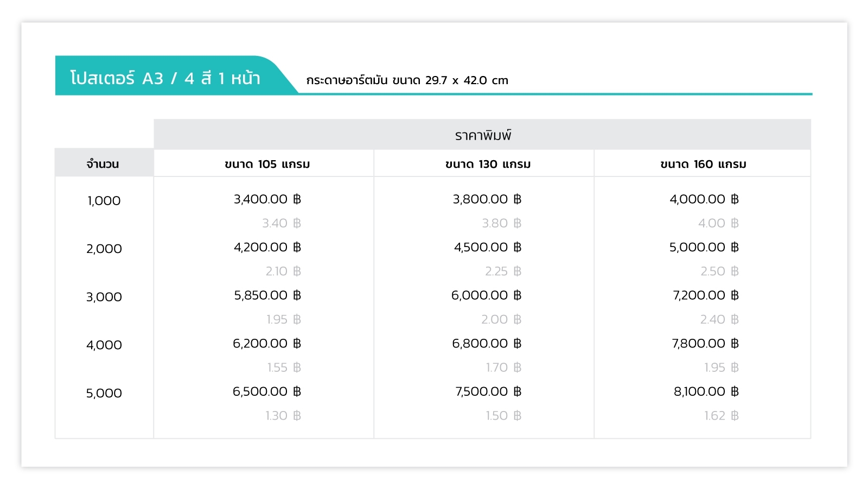This screenshot has height=487, width=868.
Task: Click the 3,400.00 ฿ price cell
Action: coord(267,199)
